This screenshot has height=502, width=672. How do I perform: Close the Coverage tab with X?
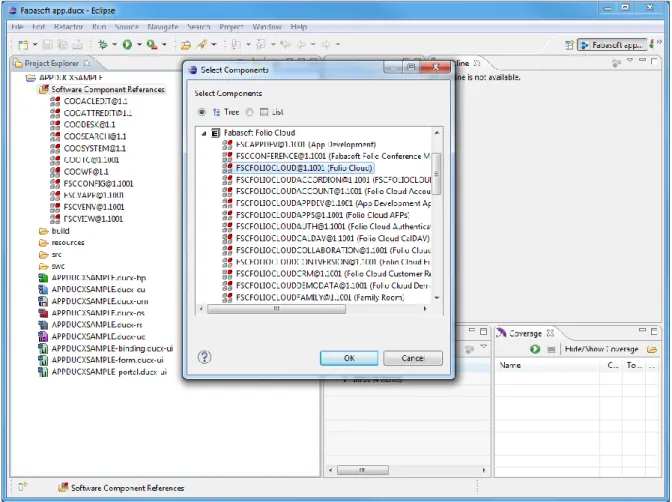550,333
